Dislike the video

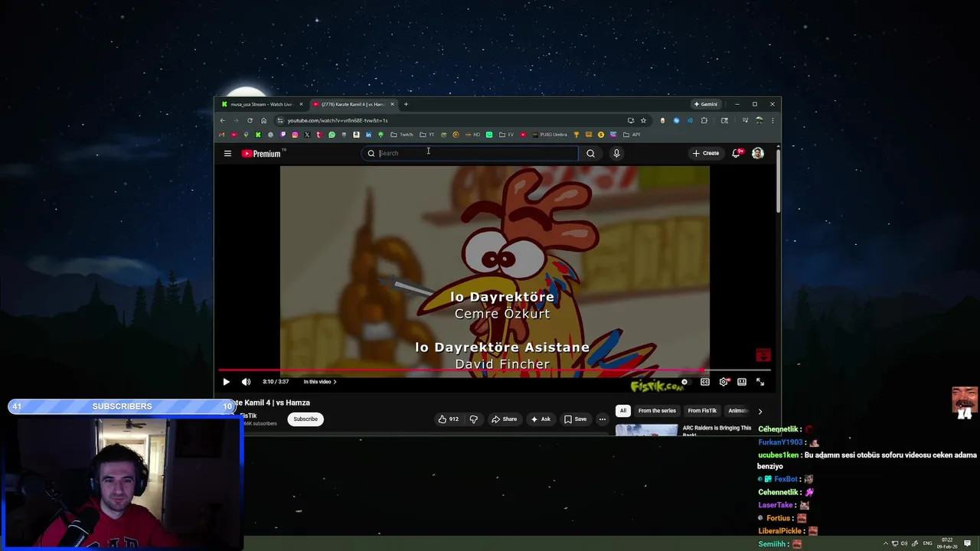pos(473,419)
